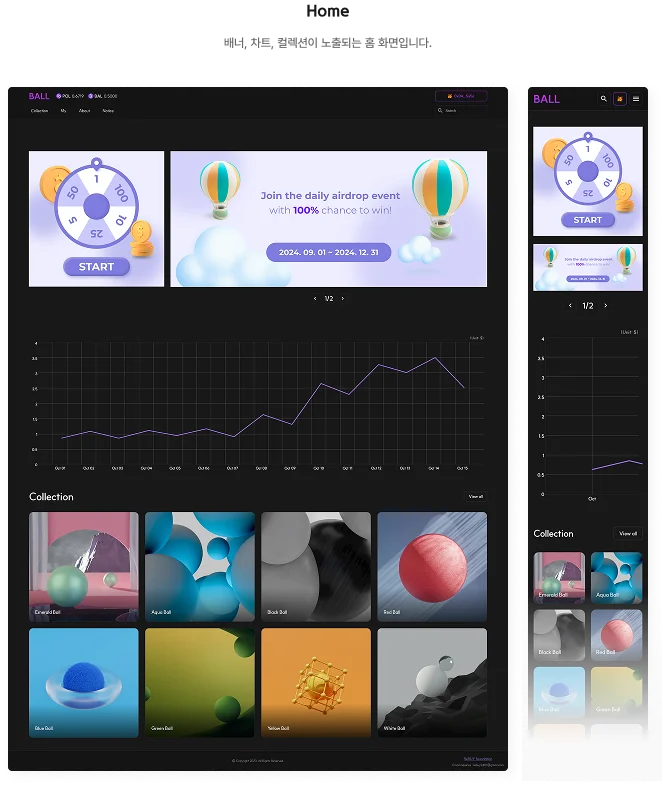The width and height of the screenshot is (664, 787).
Task: Open the Red Ball thumbnail on desktop
Action: click(432, 567)
